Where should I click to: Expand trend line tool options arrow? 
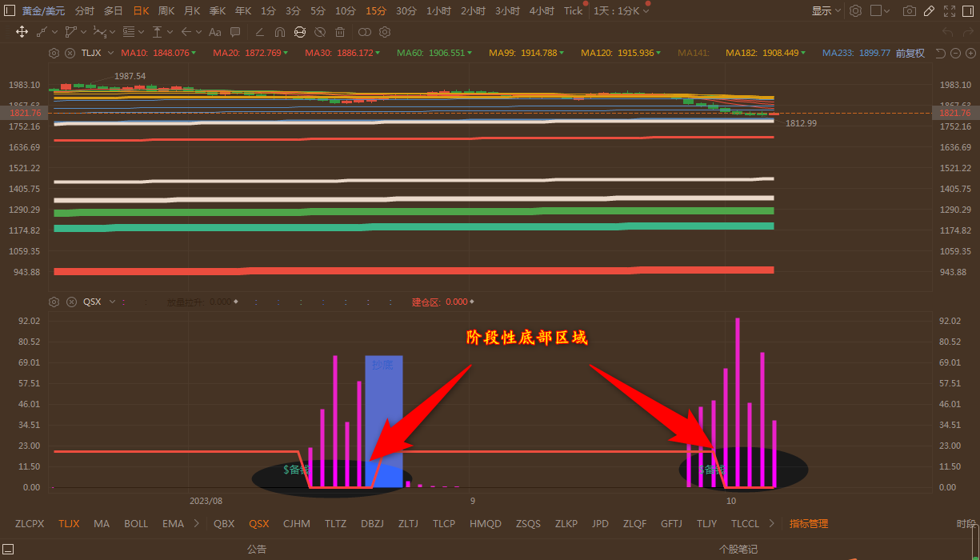(55, 32)
